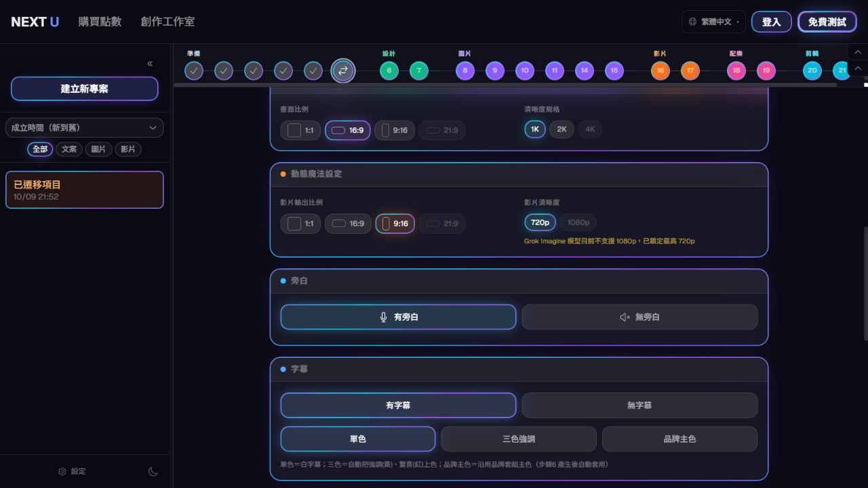Screen dimensions: 868x488
Task: Click the 動態魔法設定 section header
Action: 519,174
